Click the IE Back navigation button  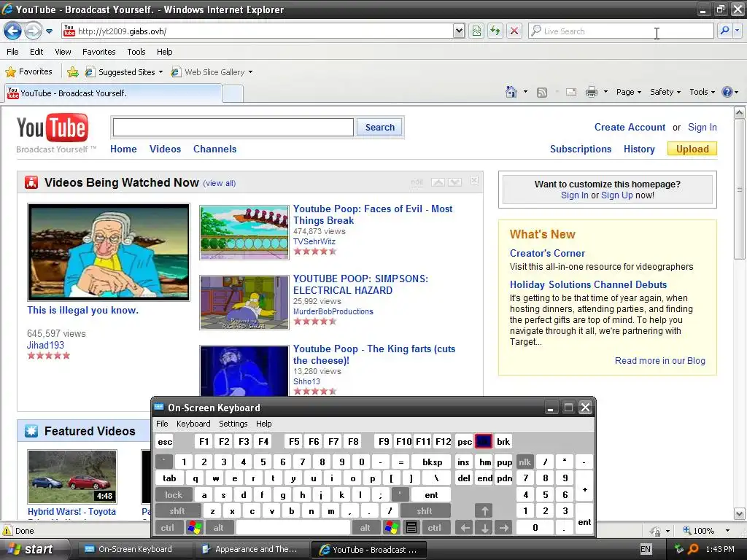(13, 31)
